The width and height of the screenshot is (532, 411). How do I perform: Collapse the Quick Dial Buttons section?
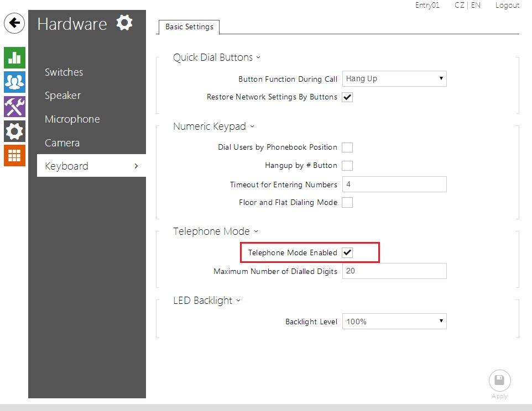click(216, 57)
